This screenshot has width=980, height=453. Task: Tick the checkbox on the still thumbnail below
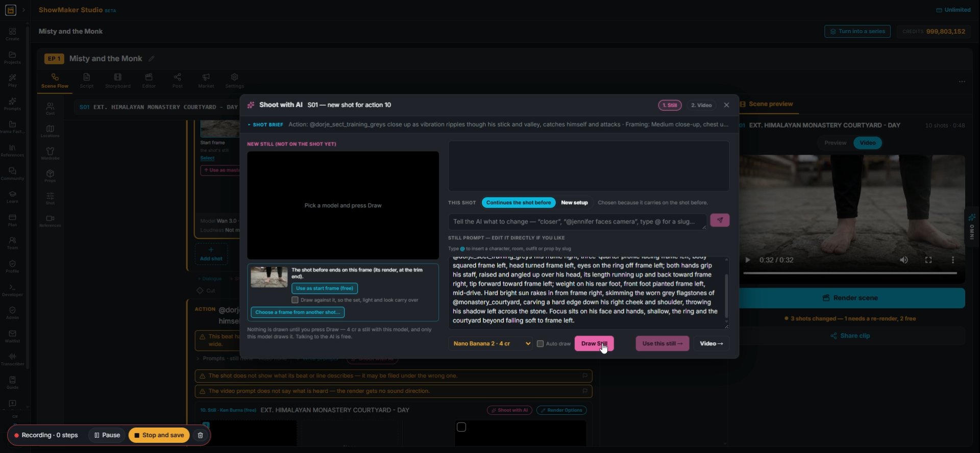point(461,427)
